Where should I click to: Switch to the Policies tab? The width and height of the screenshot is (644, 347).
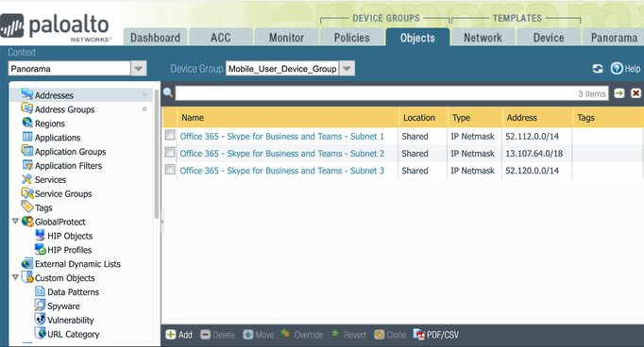[352, 38]
